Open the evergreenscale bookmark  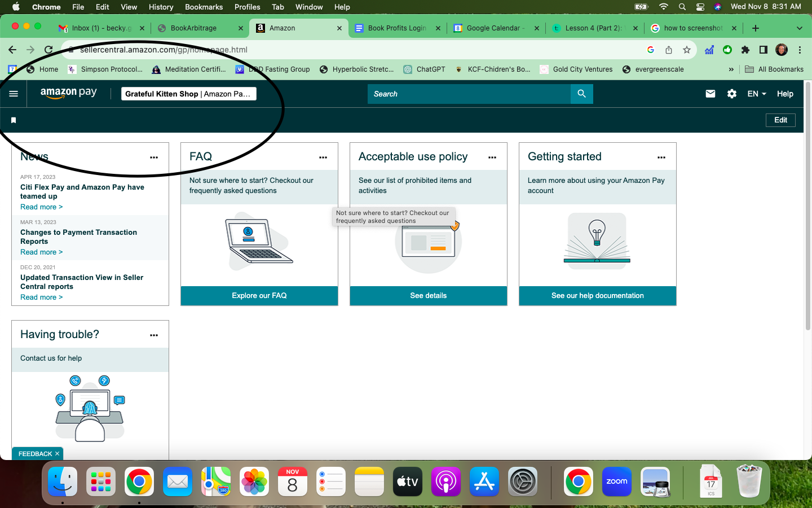pos(653,69)
